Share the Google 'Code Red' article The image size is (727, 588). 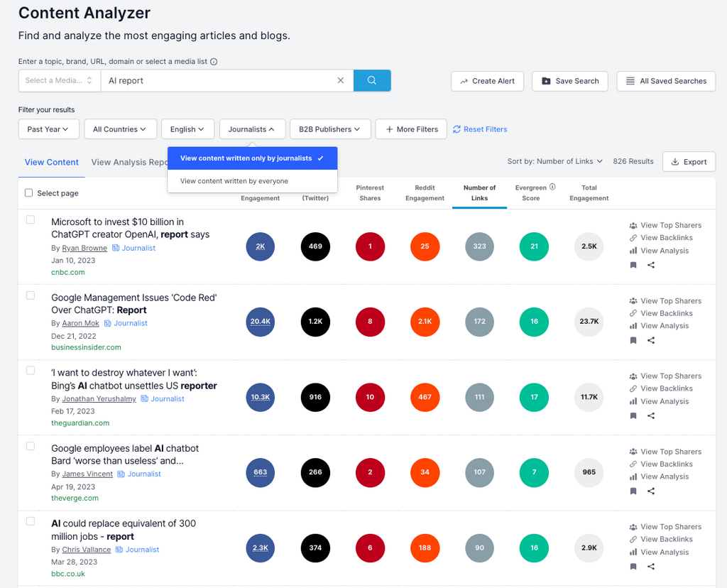[x=651, y=340]
